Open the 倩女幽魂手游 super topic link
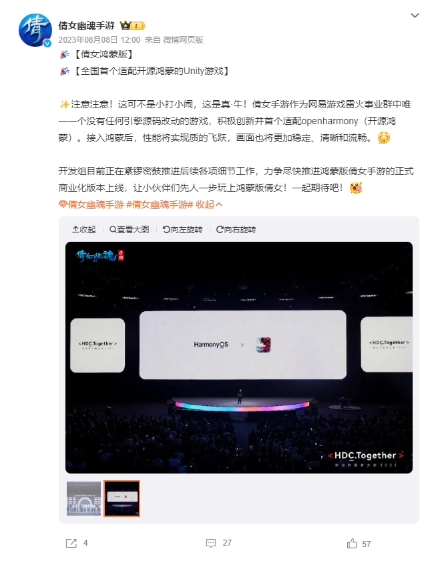The image size is (432, 562). pyautogui.click(x=91, y=205)
